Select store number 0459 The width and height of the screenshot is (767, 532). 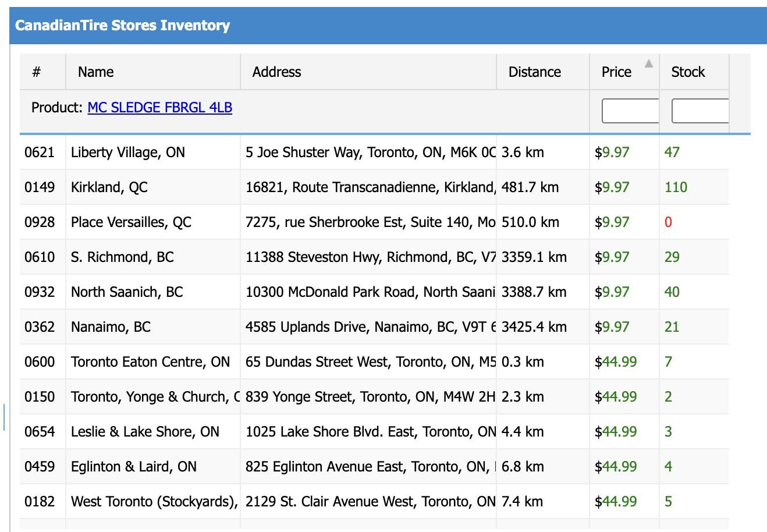click(x=40, y=467)
